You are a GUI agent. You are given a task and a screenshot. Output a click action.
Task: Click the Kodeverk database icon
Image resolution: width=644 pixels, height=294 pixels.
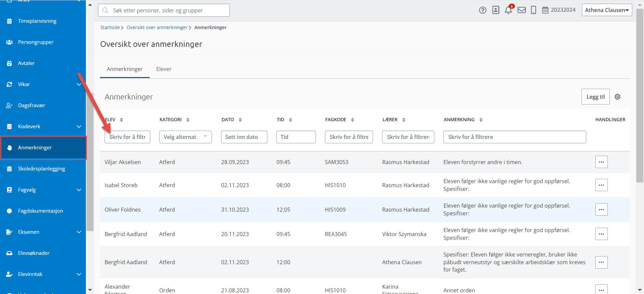click(x=9, y=127)
